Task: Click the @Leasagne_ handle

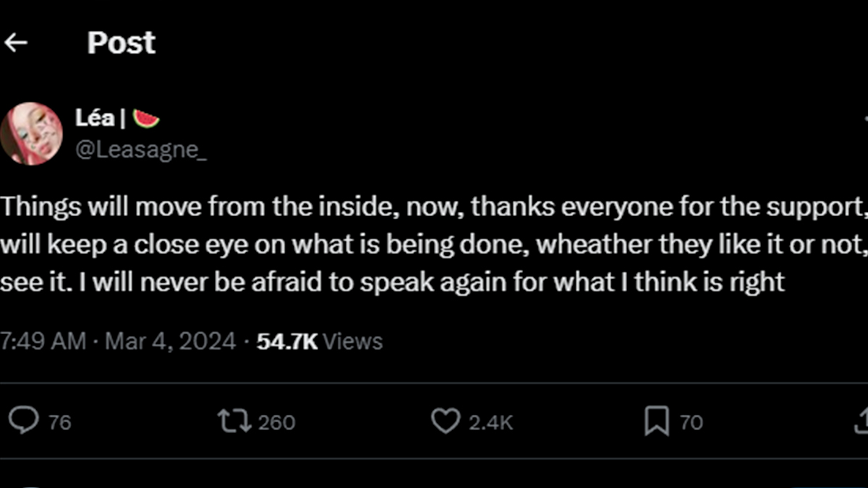Action: [x=141, y=150]
